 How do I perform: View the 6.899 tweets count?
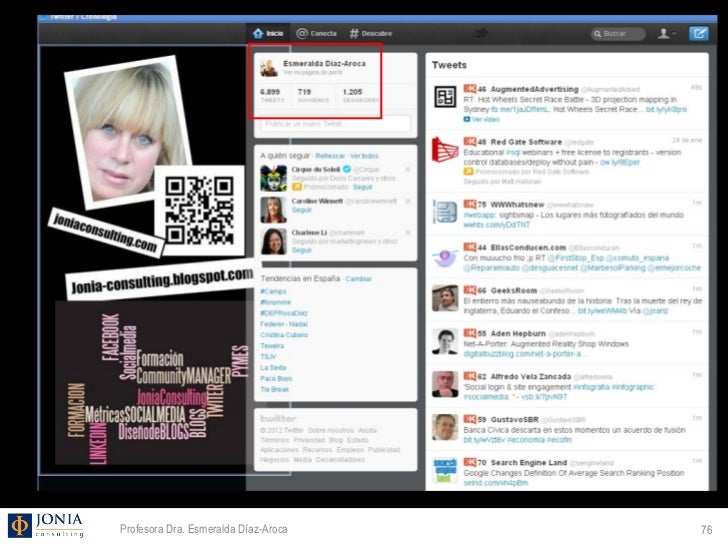272,95
